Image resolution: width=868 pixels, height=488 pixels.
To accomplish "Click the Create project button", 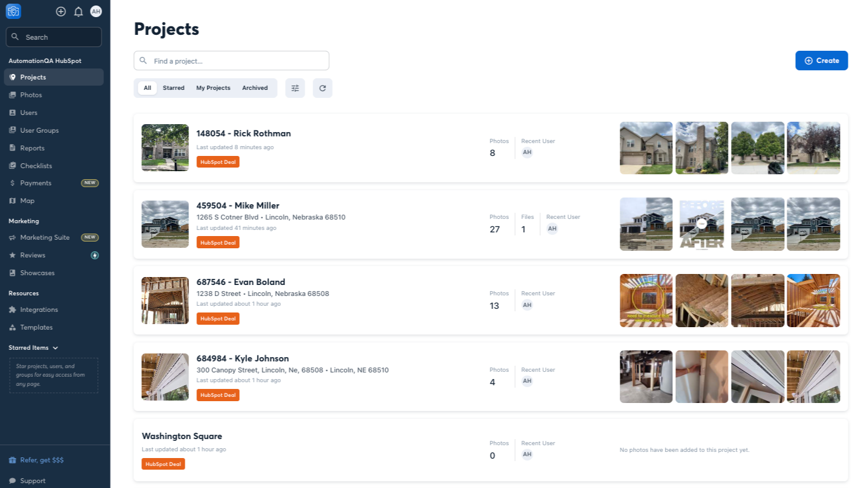I will [x=821, y=61].
